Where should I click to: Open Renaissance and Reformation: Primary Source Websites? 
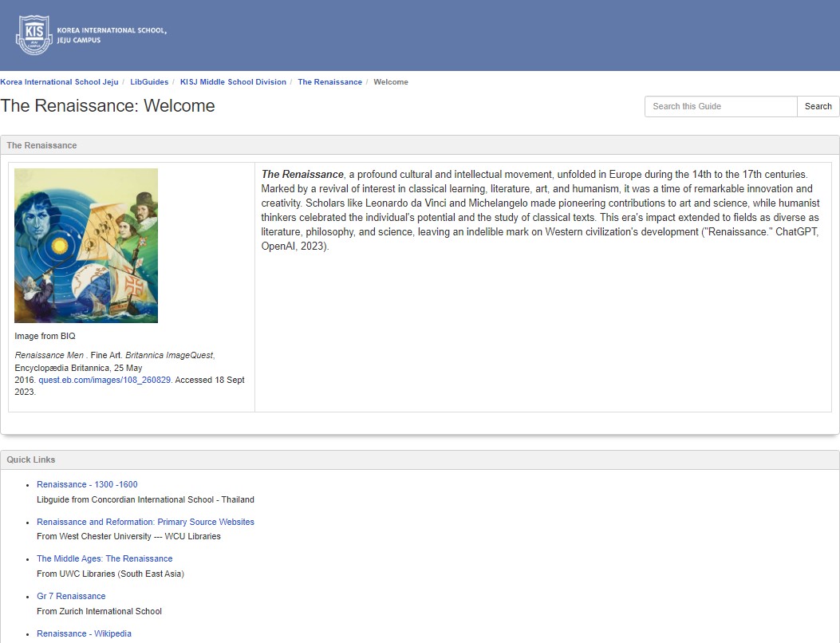point(145,522)
